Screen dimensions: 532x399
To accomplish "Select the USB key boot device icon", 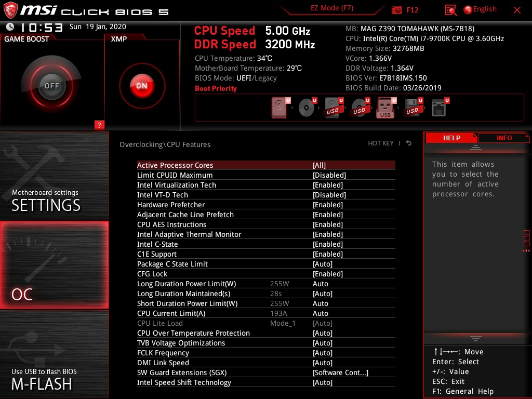I will point(387,108).
